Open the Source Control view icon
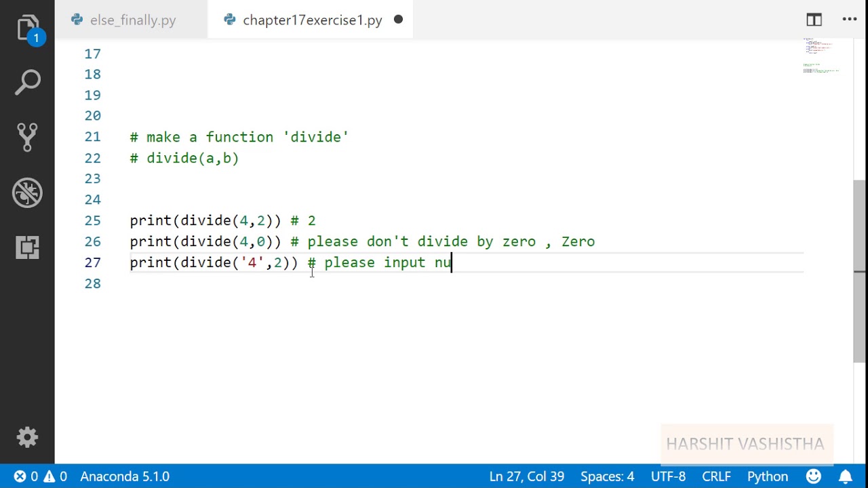868x488 pixels. pyautogui.click(x=28, y=138)
